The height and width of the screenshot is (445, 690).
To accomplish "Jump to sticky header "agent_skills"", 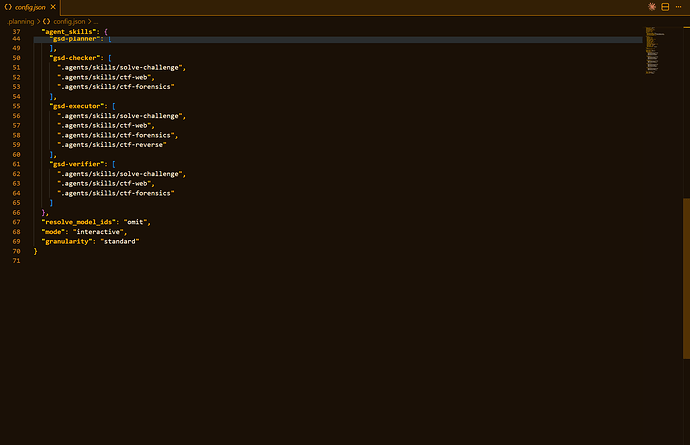I will (x=69, y=32).
